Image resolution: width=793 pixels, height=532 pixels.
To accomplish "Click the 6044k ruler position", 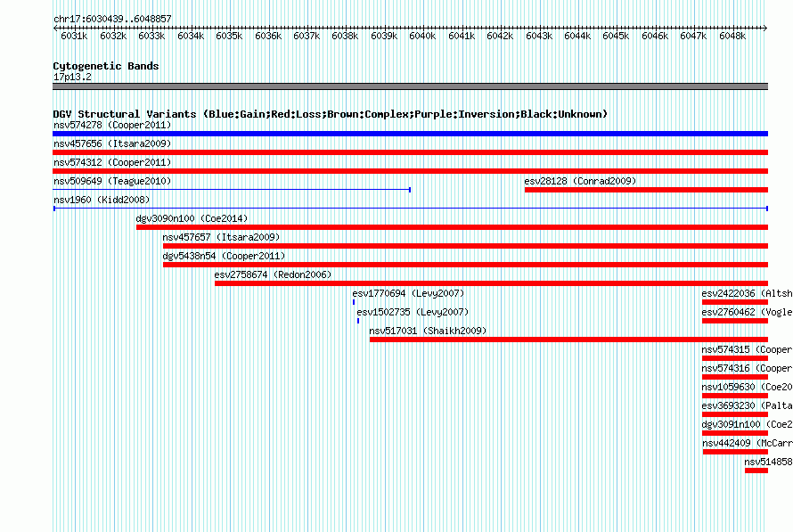I will point(577,36).
